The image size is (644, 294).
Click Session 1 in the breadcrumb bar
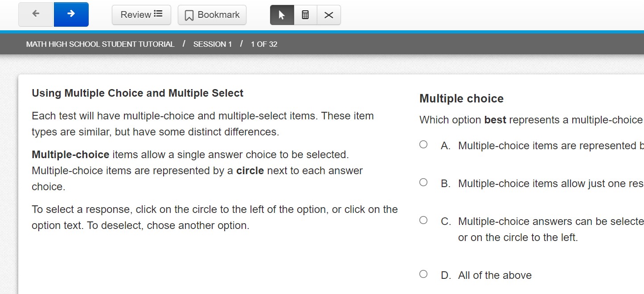pos(213,44)
